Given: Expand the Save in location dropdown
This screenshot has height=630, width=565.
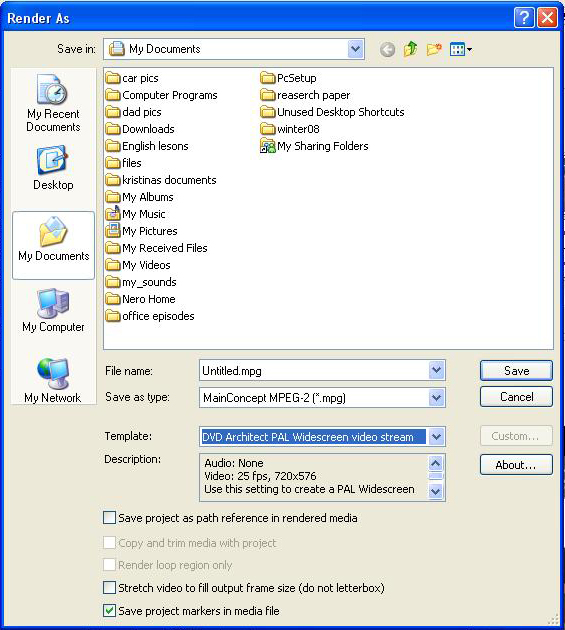Looking at the screenshot, I should click(355, 49).
